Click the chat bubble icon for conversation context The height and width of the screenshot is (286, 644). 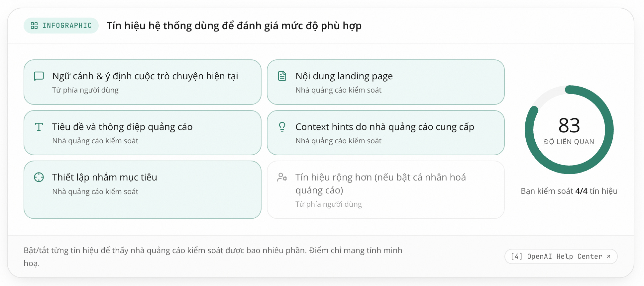click(39, 76)
